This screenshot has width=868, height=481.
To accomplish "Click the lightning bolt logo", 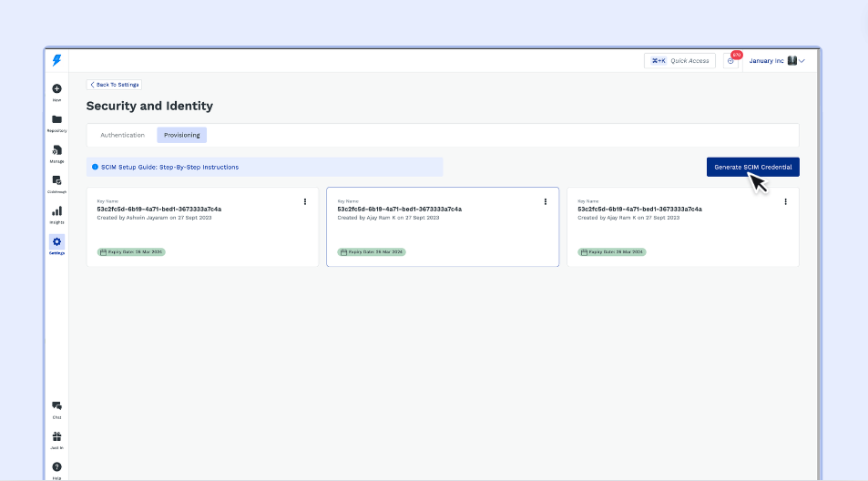I will coord(56,60).
